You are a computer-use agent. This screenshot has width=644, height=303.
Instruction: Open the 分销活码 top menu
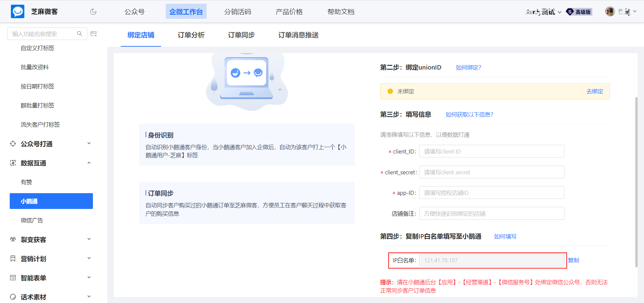point(237,12)
